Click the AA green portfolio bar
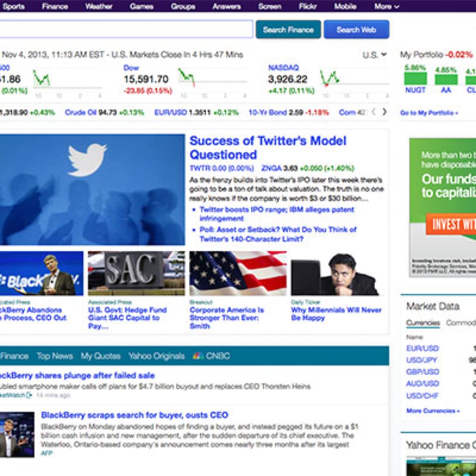Viewport: 476px width, 476px height. 446,79
